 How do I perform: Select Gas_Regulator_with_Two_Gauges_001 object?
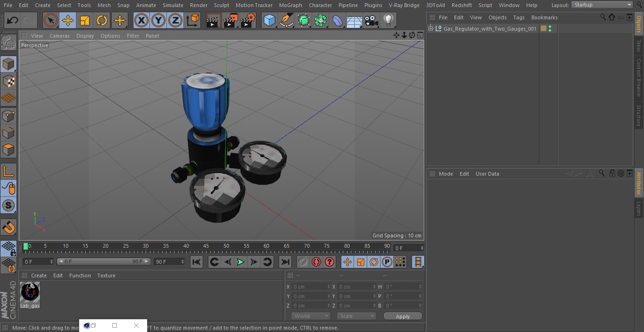coord(490,29)
